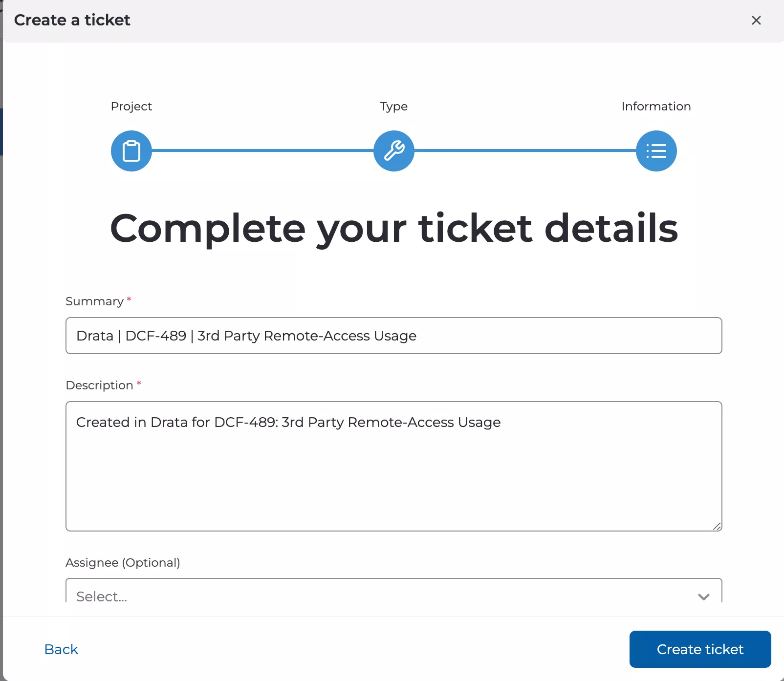Select the Project step label

pyautogui.click(x=131, y=106)
